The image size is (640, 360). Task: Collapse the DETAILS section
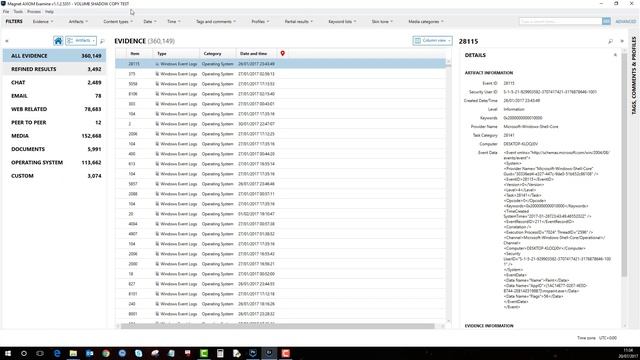coord(615,55)
